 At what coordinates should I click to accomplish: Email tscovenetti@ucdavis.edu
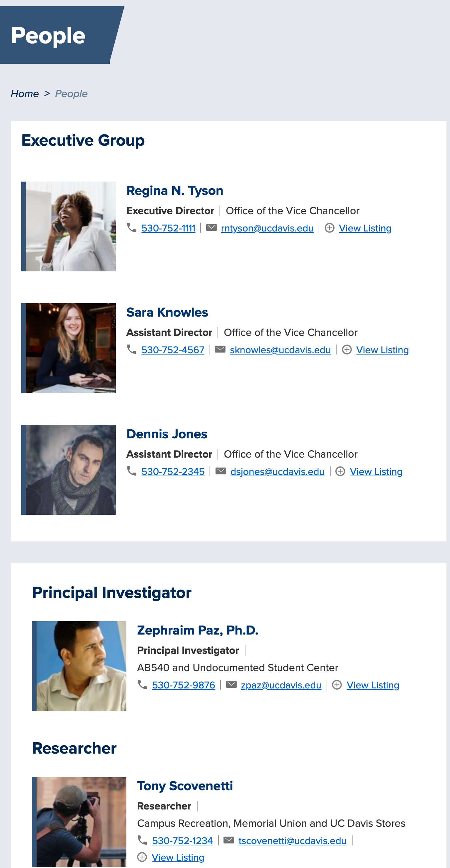pyautogui.click(x=292, y=841)
